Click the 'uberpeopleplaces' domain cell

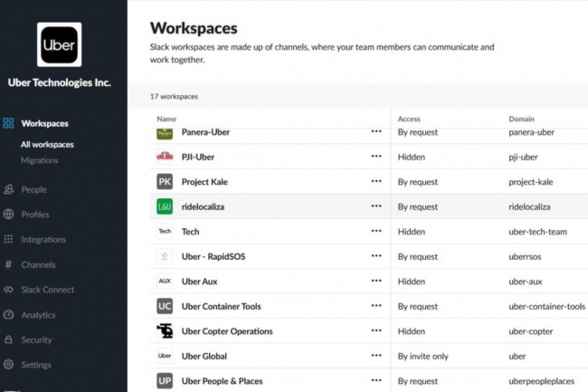(542, 381)
